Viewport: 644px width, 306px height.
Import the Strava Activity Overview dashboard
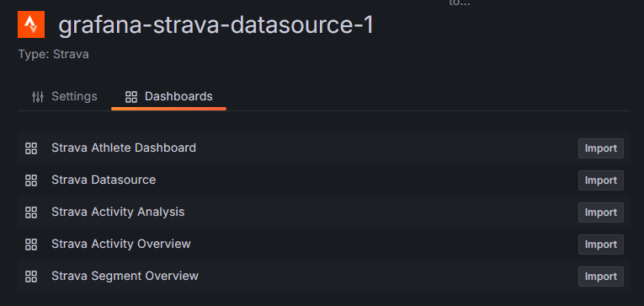point(601,244)
